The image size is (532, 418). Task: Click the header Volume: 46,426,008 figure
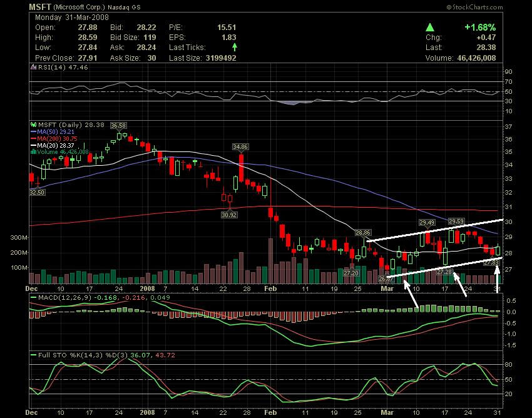click(x=461, y=58)
